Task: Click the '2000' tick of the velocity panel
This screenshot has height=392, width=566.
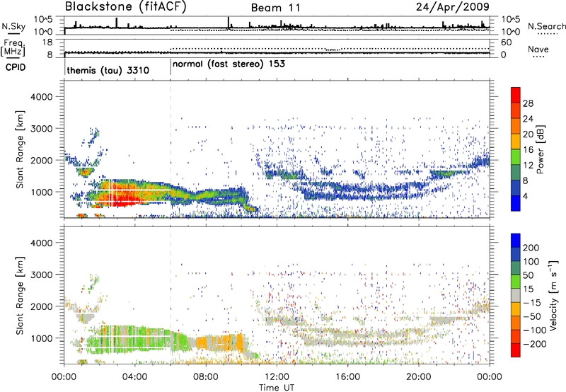Action: click(x=41, y=306)
